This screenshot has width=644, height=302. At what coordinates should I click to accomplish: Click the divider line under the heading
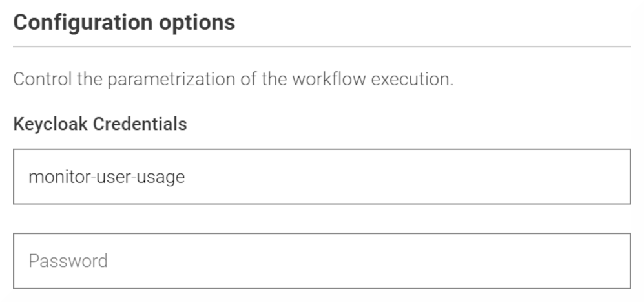322,47
